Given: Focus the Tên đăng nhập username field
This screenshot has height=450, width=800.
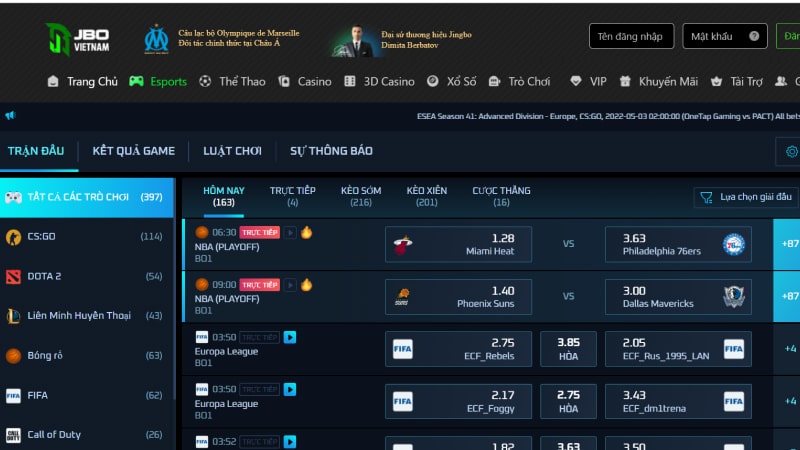Looking at the screenshot, I should point(631,36).
